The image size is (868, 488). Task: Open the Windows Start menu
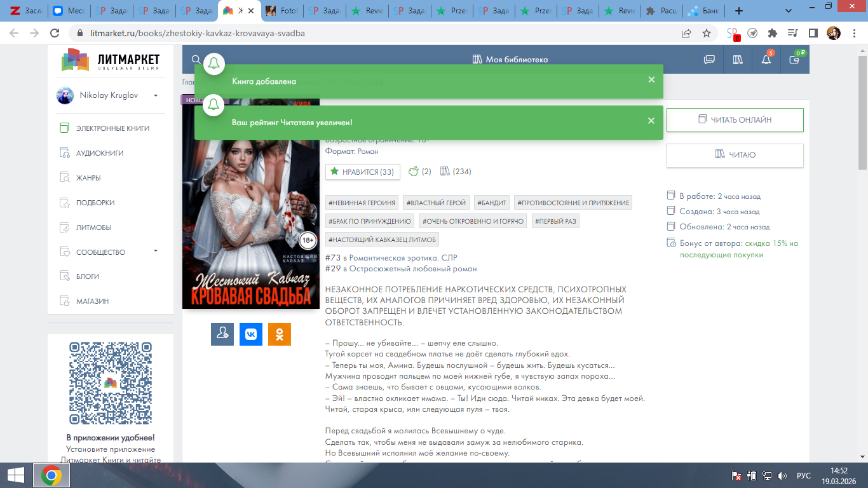pos(15,475)
